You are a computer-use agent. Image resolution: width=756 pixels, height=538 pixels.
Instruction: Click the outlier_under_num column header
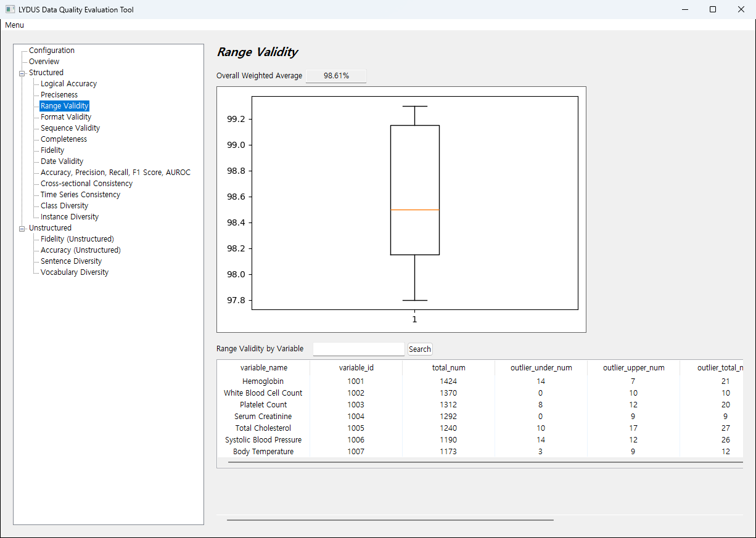click(x=541, y=368)
